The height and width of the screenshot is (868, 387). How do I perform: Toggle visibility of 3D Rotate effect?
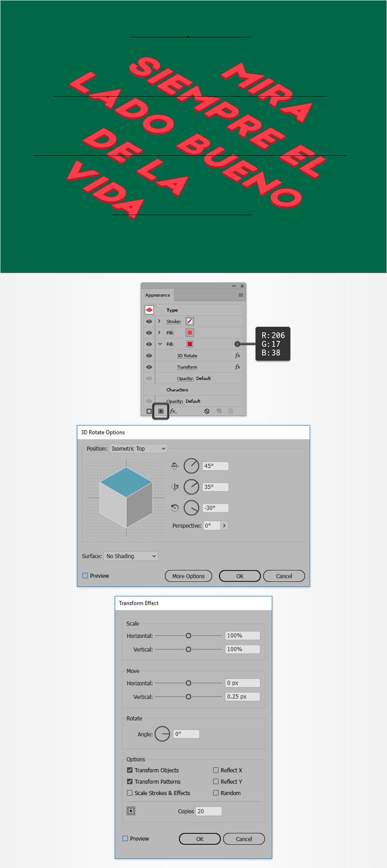[149, 355]
